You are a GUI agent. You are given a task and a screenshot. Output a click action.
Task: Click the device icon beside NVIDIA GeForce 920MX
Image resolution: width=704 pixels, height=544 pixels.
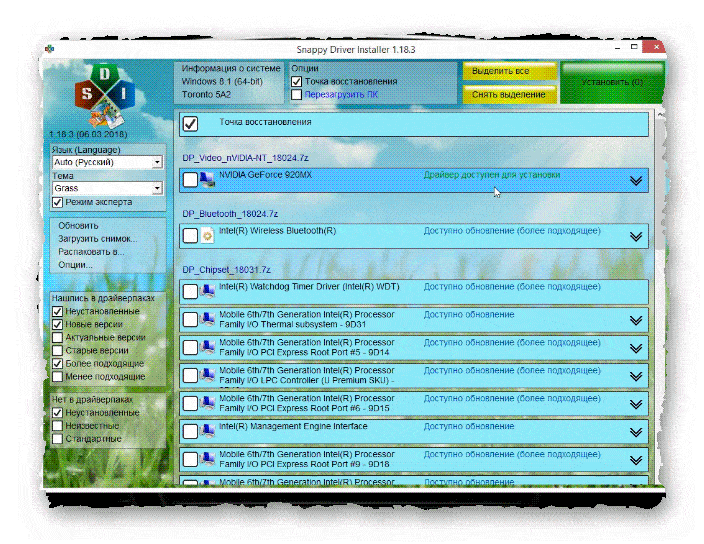tap(207, 180)
